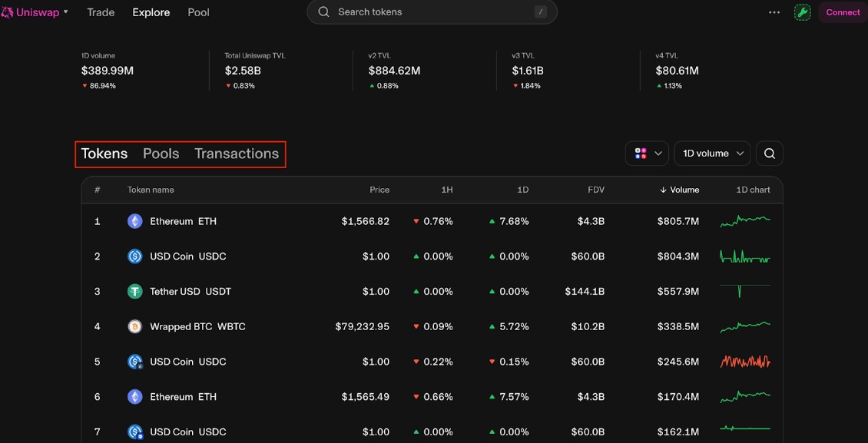Open the network filter dropdown
Screen dimensions: 868x443
(x=647, y=154)
